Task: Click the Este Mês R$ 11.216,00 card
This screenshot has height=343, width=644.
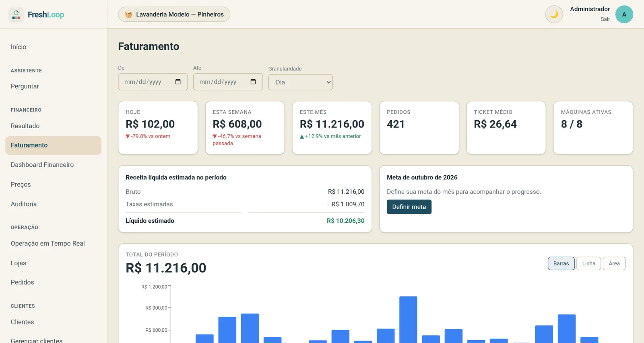Action: (x=332, y=127)
